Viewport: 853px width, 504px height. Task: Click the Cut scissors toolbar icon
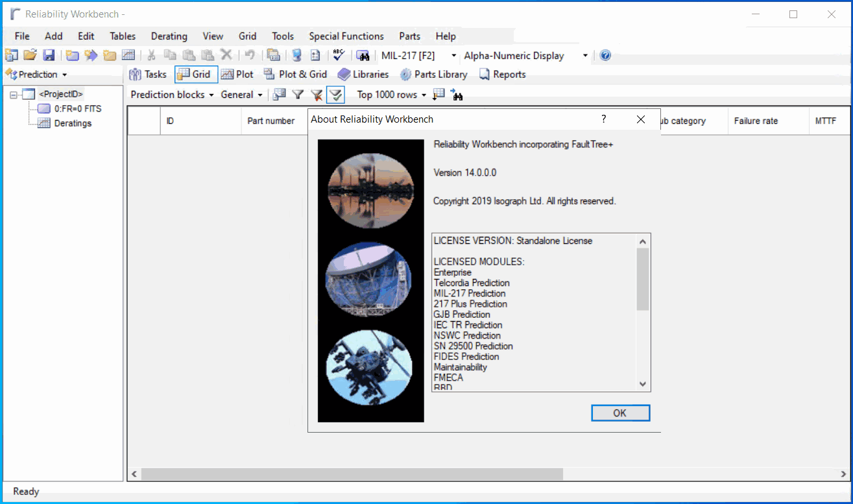tap(151, 56)
